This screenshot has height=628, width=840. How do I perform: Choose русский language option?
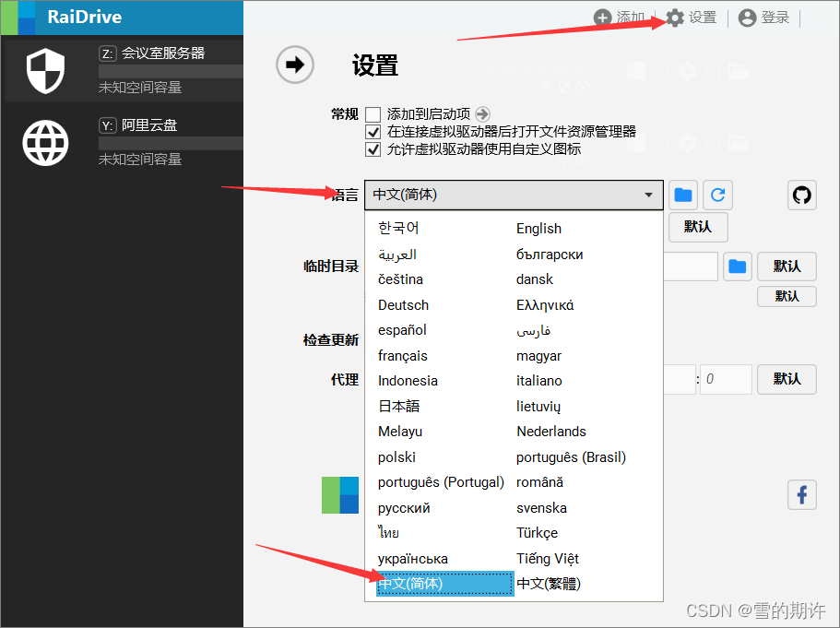404,507
